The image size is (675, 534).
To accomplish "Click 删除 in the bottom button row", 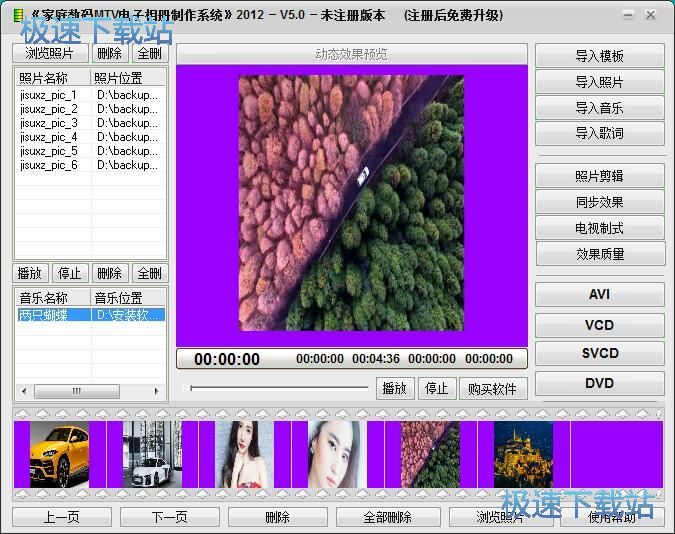I will tap(278, 517).
